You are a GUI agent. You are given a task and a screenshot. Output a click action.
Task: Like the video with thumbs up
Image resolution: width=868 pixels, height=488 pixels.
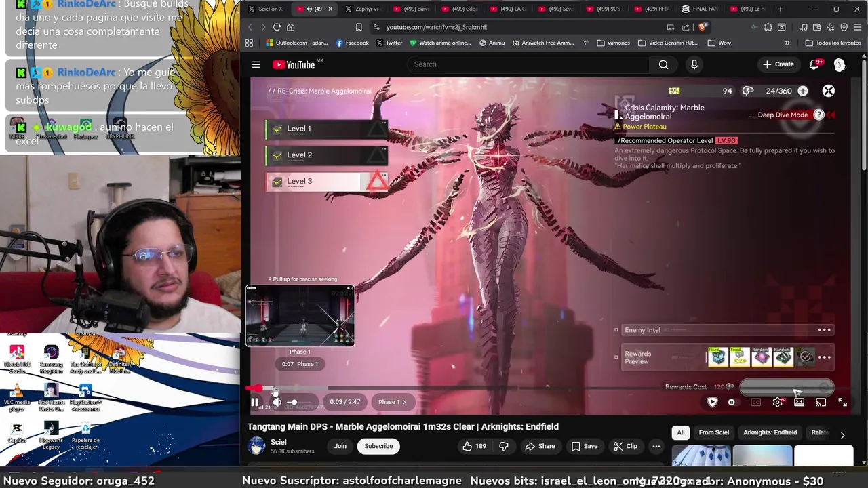[474, 446]
